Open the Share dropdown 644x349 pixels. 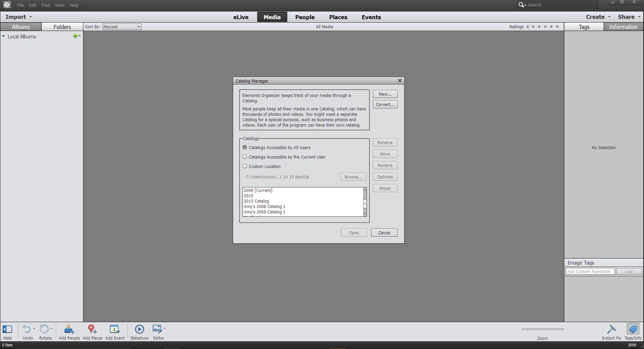pyautogui.click(x=629, y=17)
